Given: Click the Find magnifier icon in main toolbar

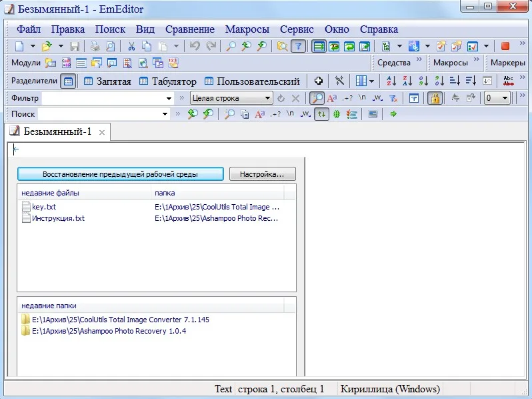Looking at the screenshot, I should click(231, 46).
